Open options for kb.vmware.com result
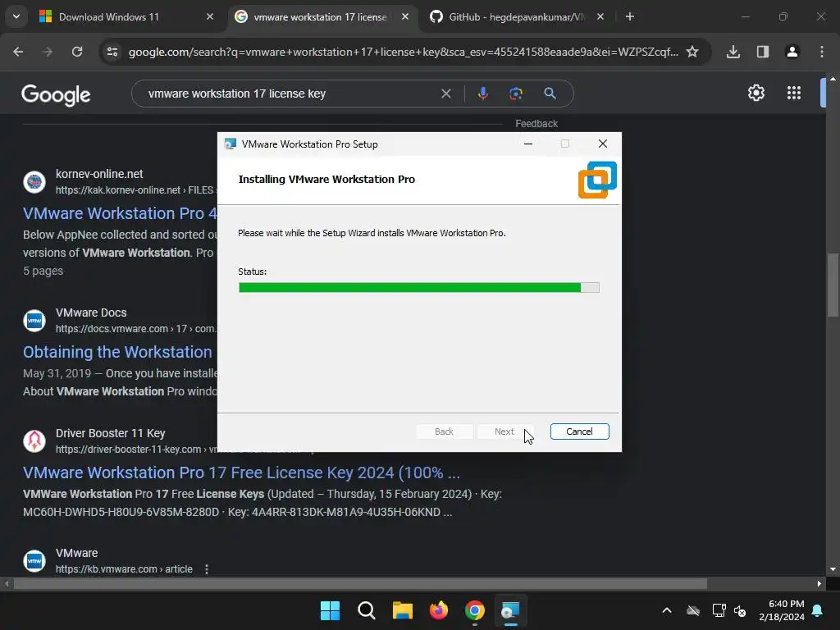The image size is (840, 630). pos(207,569)
